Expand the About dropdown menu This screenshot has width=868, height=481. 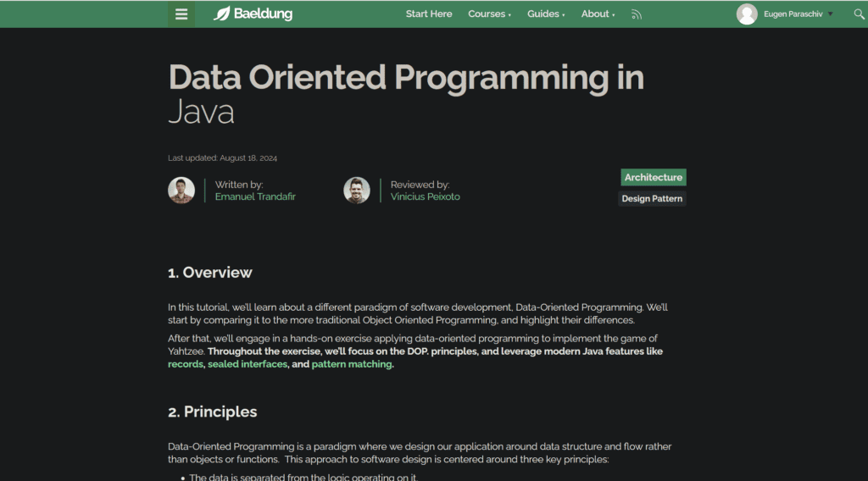(598, 14)
